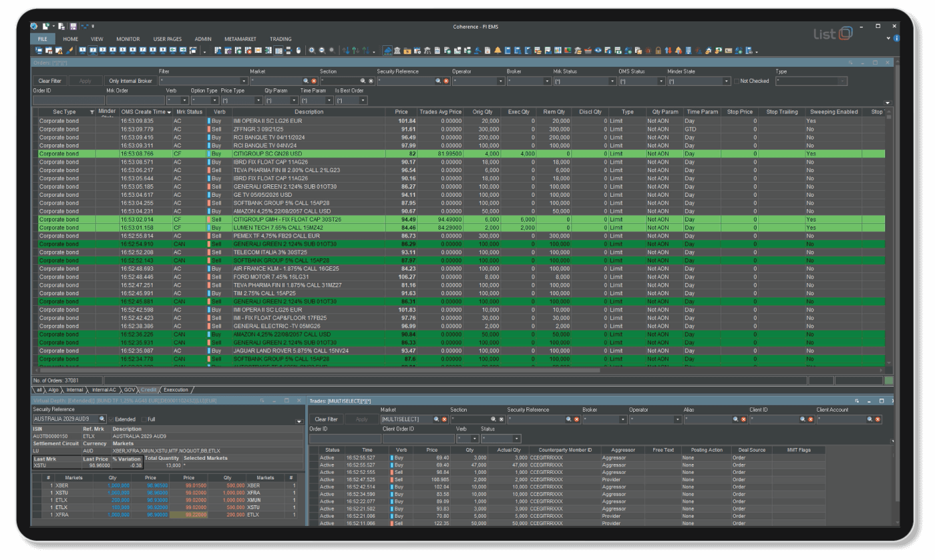The height and width of the screenshot is (560, 935).
Task: Switch to the Algo orders tab
Action: click(55, 388)
